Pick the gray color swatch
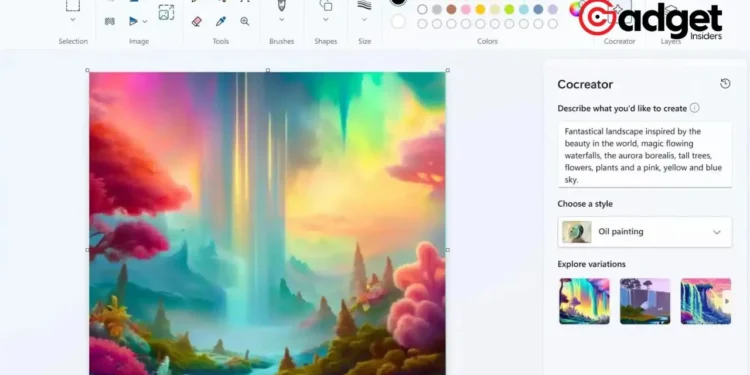 437,10
